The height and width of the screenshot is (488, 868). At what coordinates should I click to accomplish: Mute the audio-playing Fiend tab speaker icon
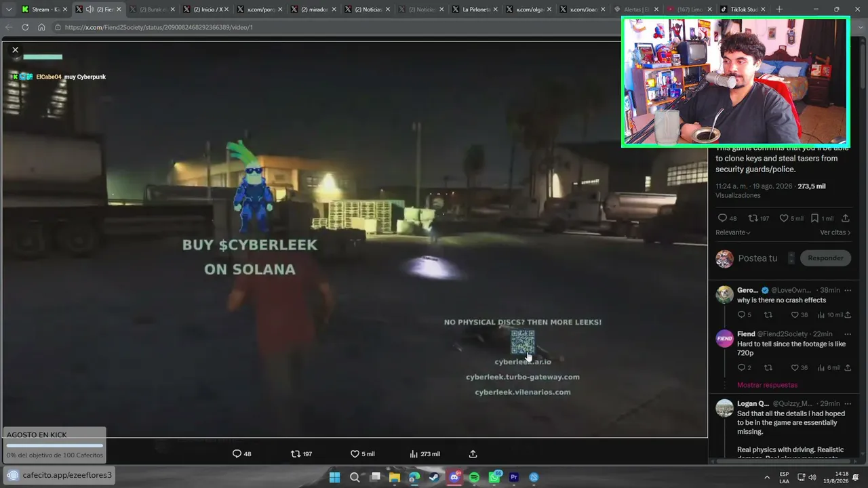click(90, 9)
